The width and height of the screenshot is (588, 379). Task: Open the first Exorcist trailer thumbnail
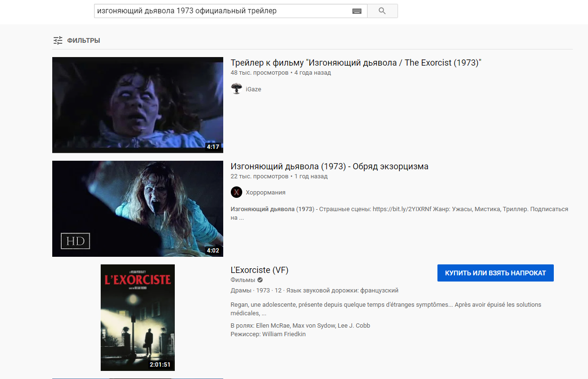(138, 105)
